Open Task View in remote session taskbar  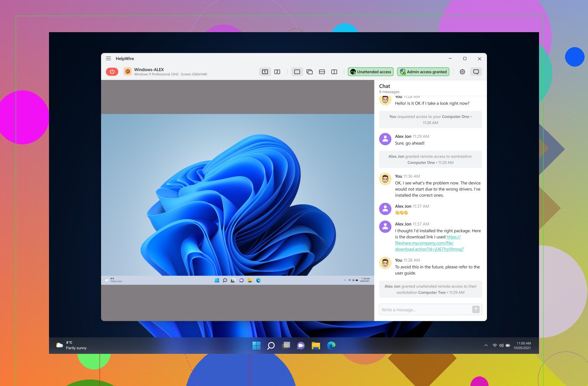coord(233,280)
